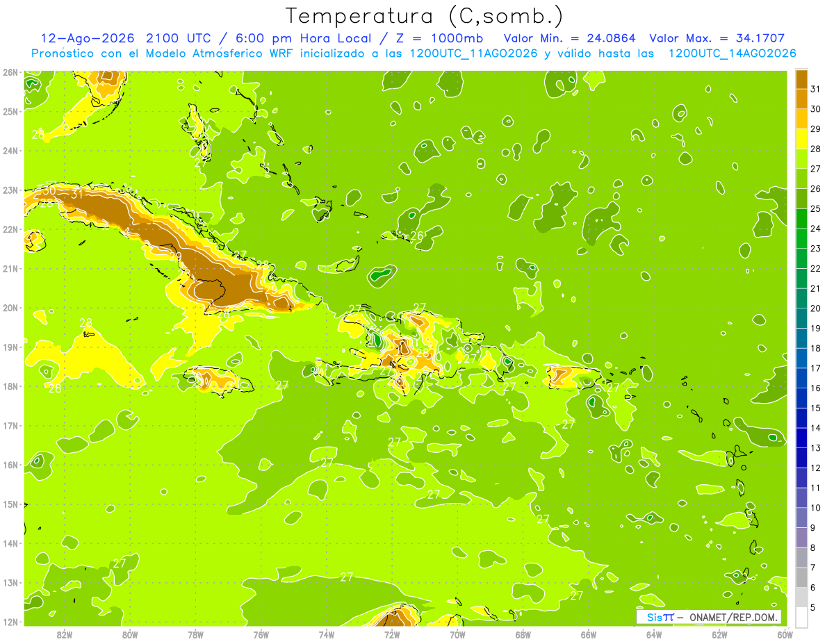
Task: Click the legend value label '15'
Action: click(x=815, y=408)
